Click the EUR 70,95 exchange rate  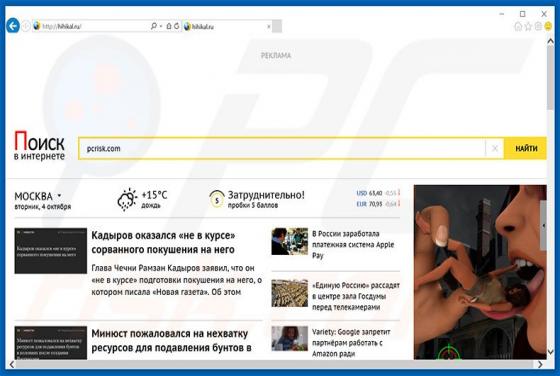click(378, 204)
